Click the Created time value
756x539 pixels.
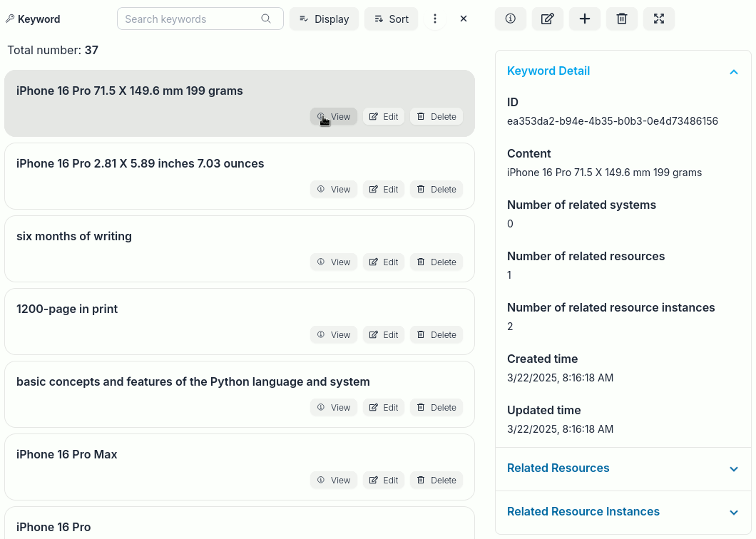click(561, 378)
